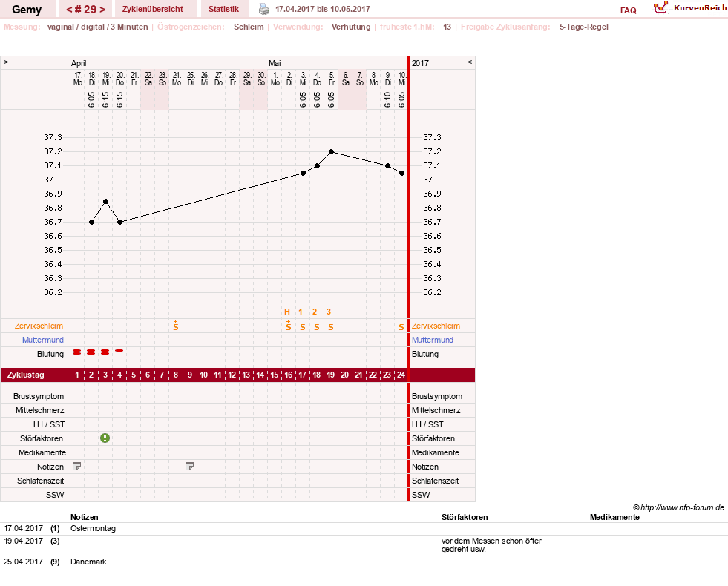The width and height of the screenshot is (728, 586).
Task: Click the 'Dänemark' note text
Action: point(88,562)
